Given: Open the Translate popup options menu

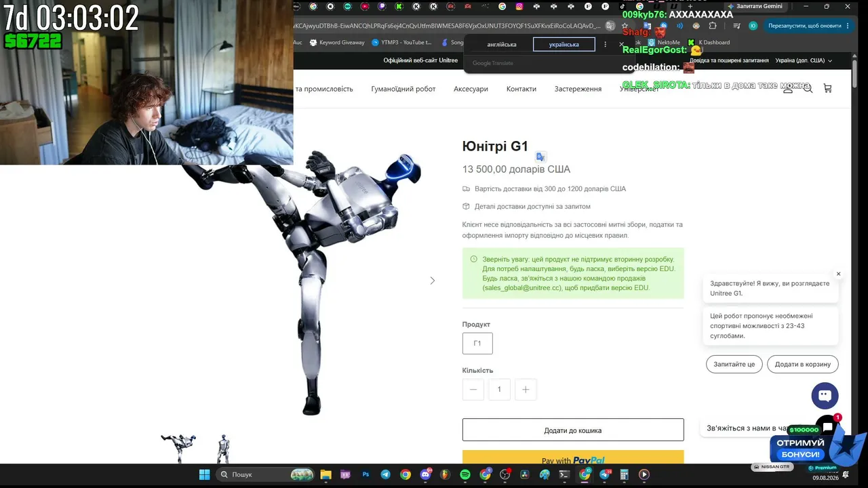Looking at the screenshot, I should pyautogui.click(x=606, y=44).
